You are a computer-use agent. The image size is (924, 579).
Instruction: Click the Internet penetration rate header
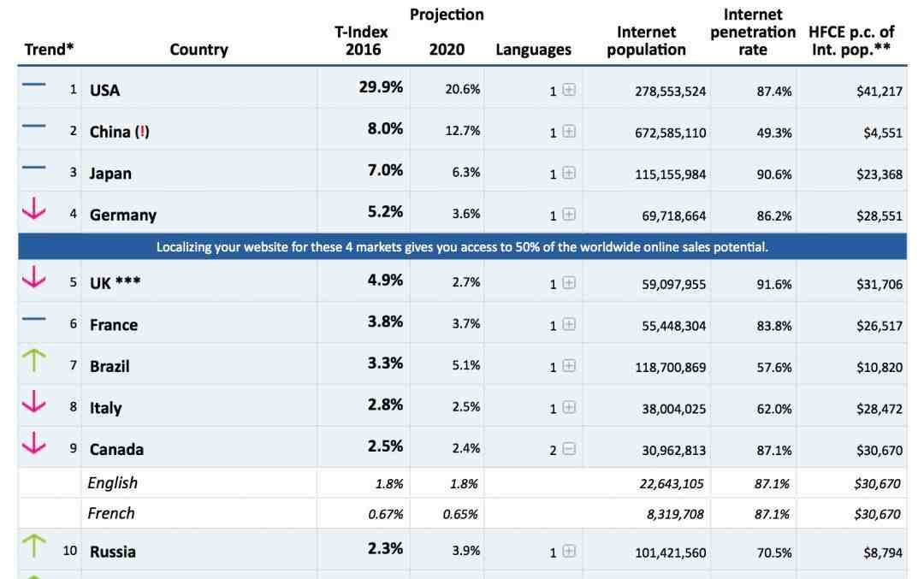[x=753, y=32]
